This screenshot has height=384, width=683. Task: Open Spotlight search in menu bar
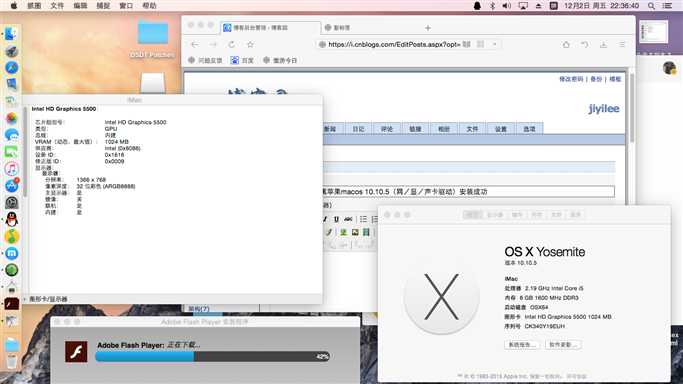pos(651,6)
